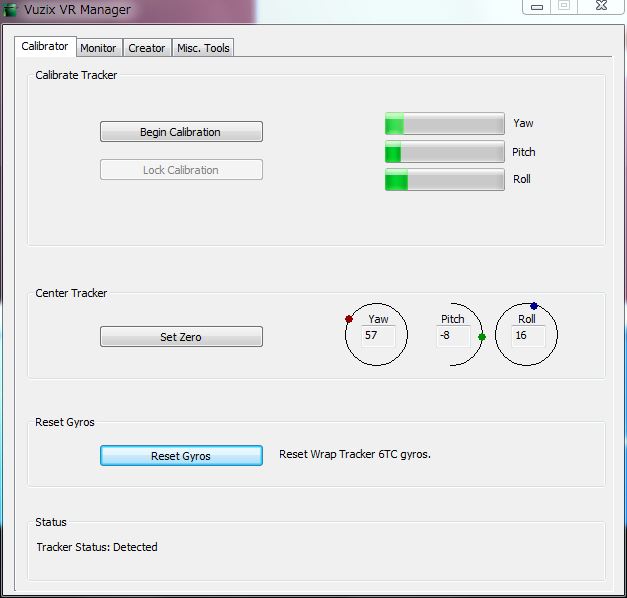627x598 pixels.
Task: Click the Pitch calibration progress bar
Action: pos(444,152)
